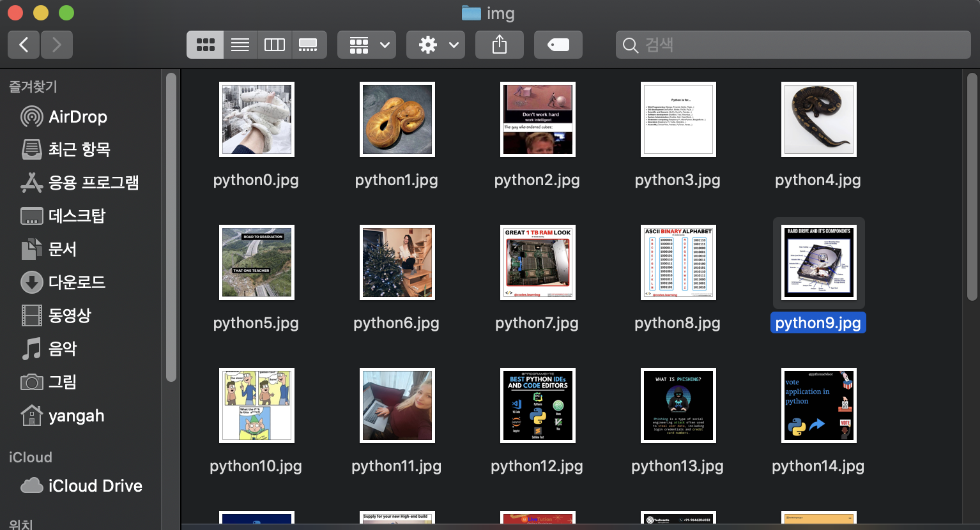Click the 즐겨찾기 section header
Screen dimensions: 980x530
33,86
